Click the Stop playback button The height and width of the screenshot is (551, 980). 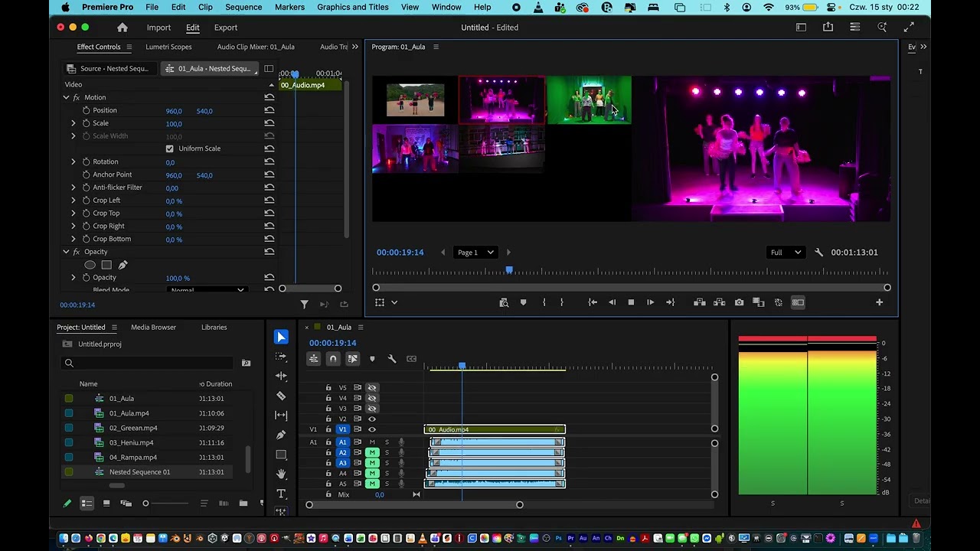point(631,302)
